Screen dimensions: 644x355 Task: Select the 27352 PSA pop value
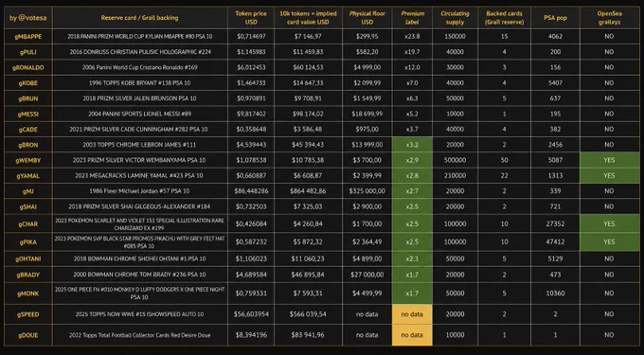555,224
